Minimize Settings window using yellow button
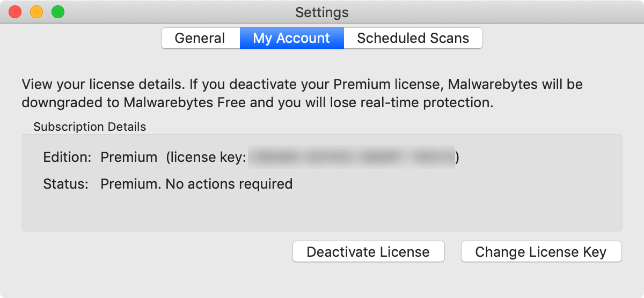This screenshot has width=644, height=298. click(x=36, y=12)
